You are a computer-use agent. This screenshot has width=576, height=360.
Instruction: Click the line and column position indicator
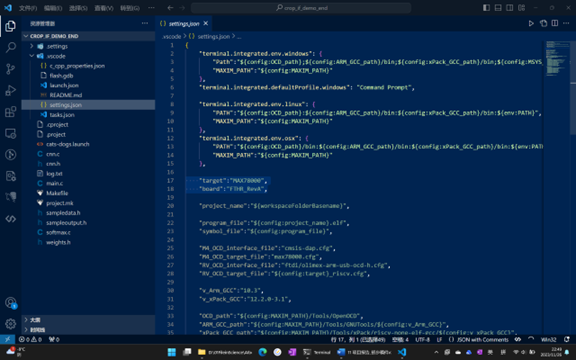(358, 339)
